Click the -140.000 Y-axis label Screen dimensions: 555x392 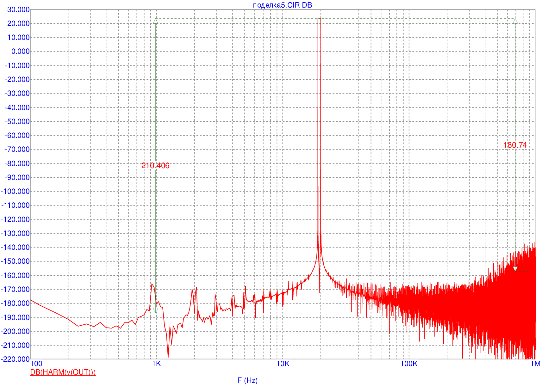coord(16,247)
